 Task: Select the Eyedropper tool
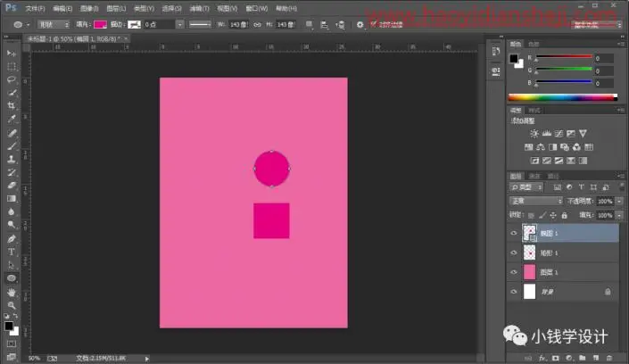click(12, 119)
